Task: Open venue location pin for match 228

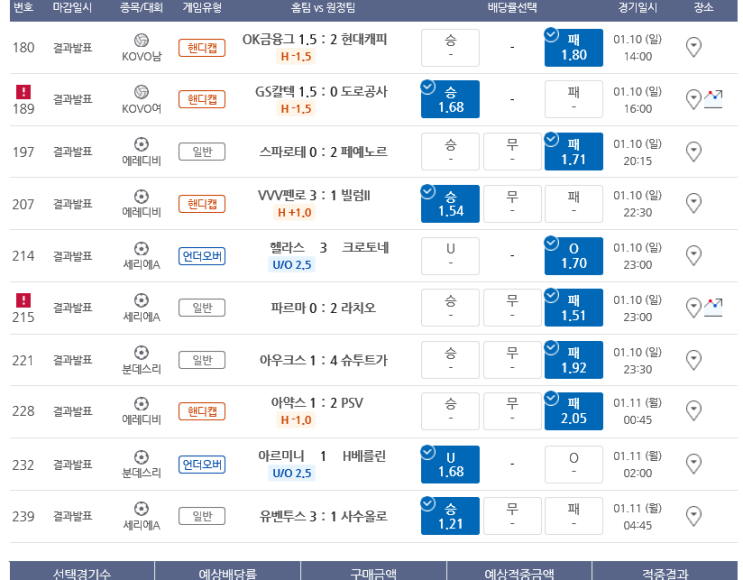Action: [x=693, y=411]
